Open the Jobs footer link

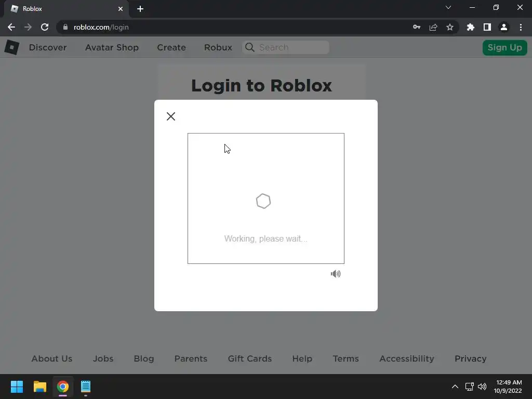(103, 358)
